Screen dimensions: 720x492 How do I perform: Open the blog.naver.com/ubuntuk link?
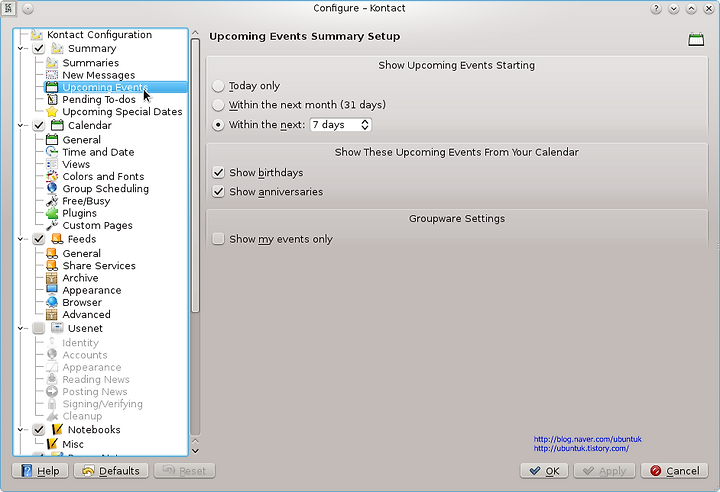[x=587, y=439]
